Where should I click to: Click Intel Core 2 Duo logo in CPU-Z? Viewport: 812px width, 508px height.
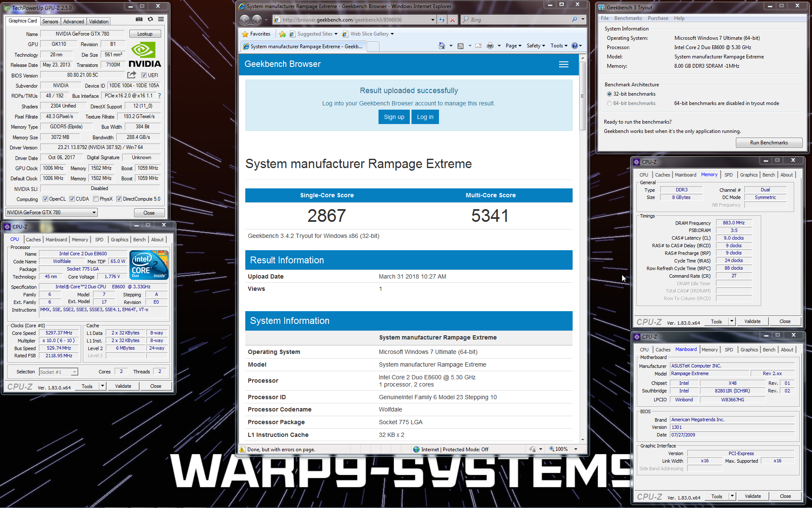point(149,265)
